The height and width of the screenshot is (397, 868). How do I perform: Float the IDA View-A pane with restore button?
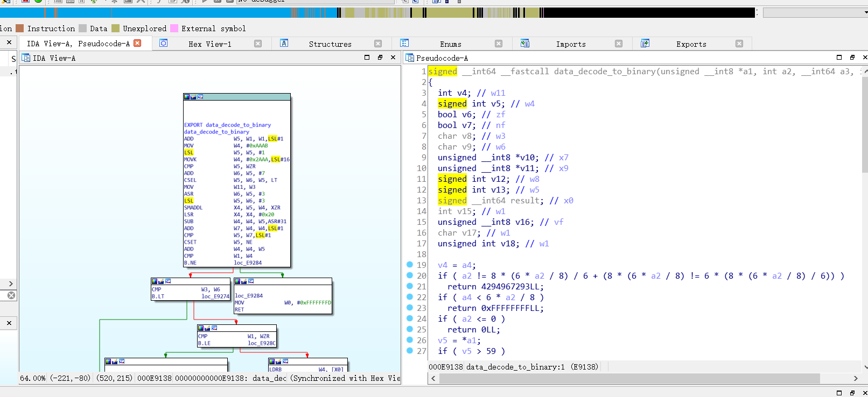[x=380, y=58]
